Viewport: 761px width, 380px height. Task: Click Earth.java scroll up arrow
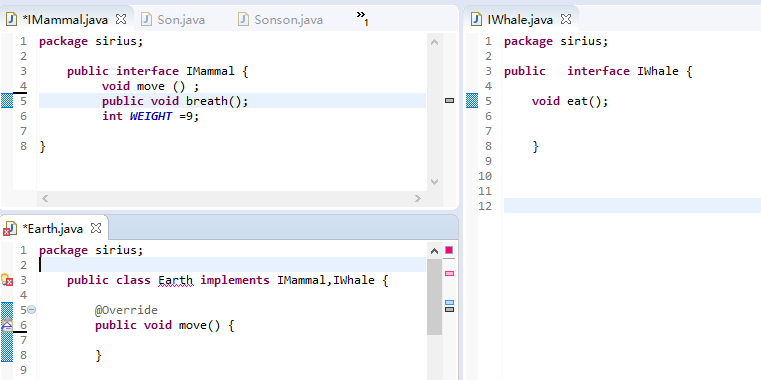pos(434,251)
